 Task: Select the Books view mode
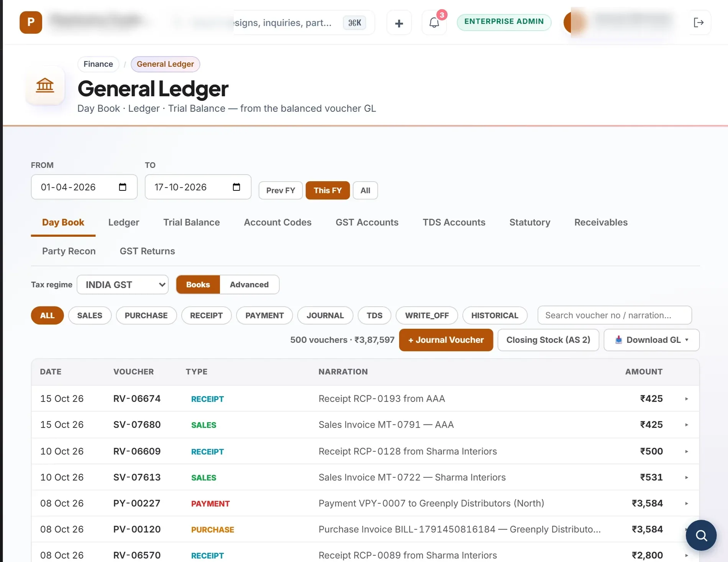click(198, 285)
